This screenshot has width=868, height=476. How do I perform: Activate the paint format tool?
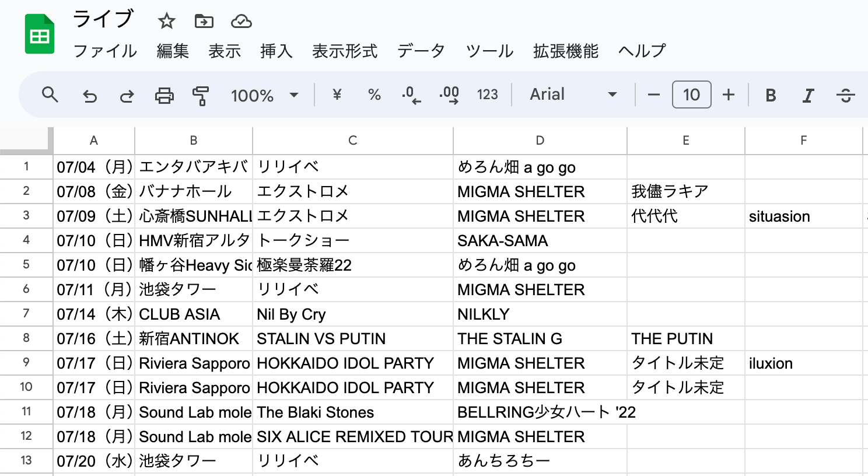(201, 95)
